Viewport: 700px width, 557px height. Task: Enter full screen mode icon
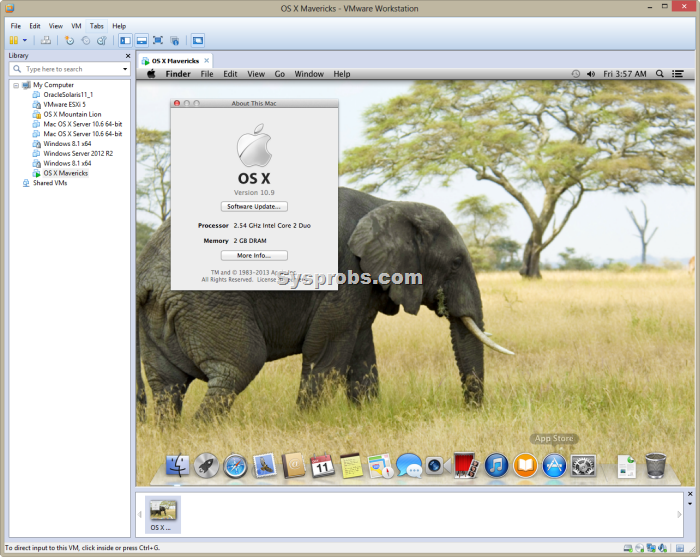coord(158,41)
